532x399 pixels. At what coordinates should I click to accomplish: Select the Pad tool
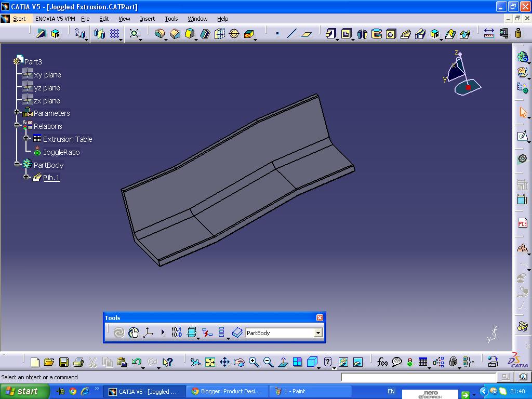[x=330, y=34]
